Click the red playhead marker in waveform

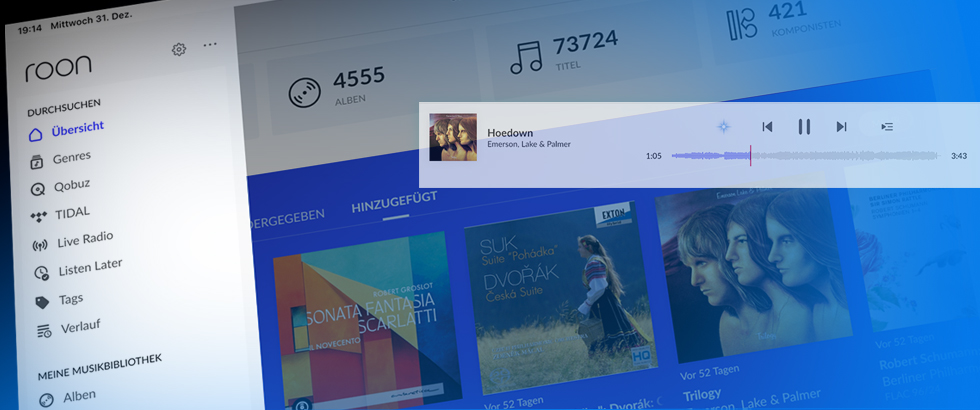click(750, 156)
